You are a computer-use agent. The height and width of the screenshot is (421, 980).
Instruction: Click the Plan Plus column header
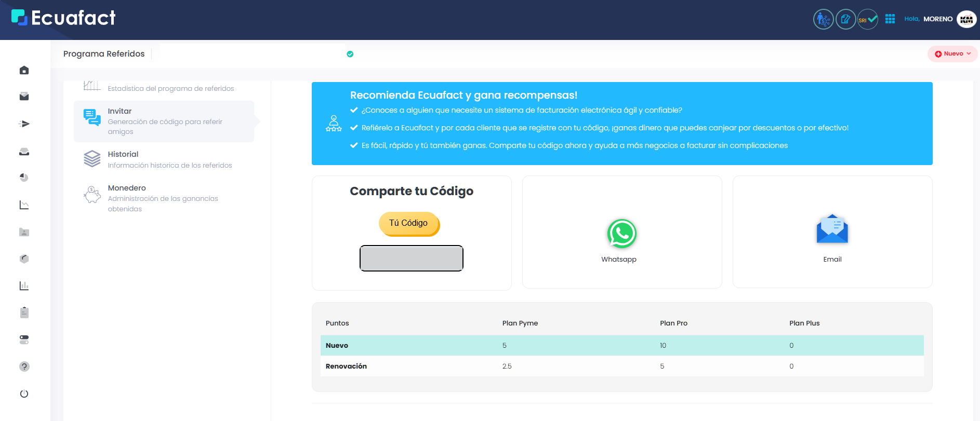tap(804, 323)
